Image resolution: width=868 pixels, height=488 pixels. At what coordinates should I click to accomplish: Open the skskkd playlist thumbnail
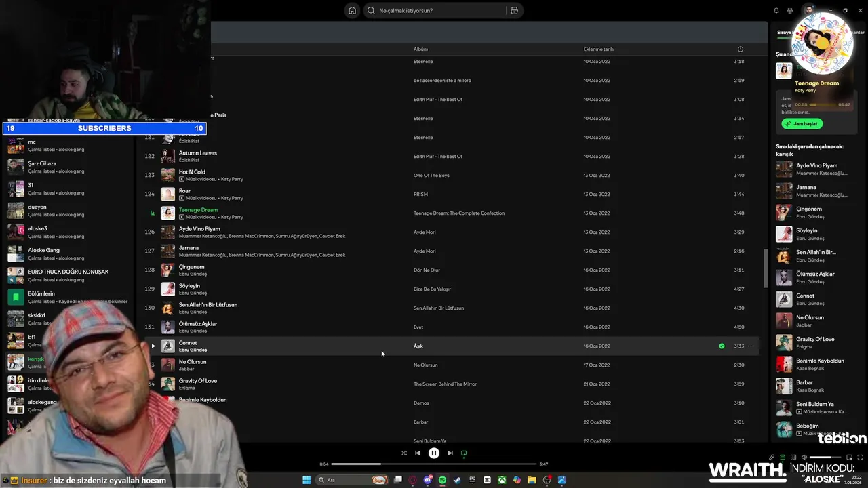pyautogui.click(x=16, y=319)
